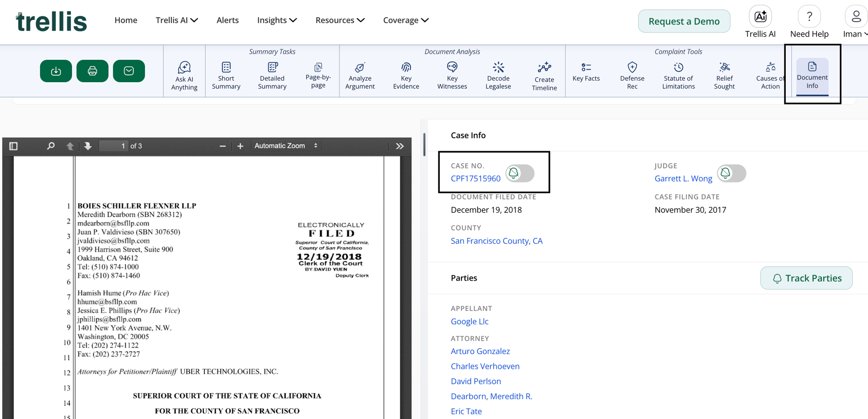Open Alerts in the navigation bar
Viewport: 868px width, 419px height.
coord(228,20)
